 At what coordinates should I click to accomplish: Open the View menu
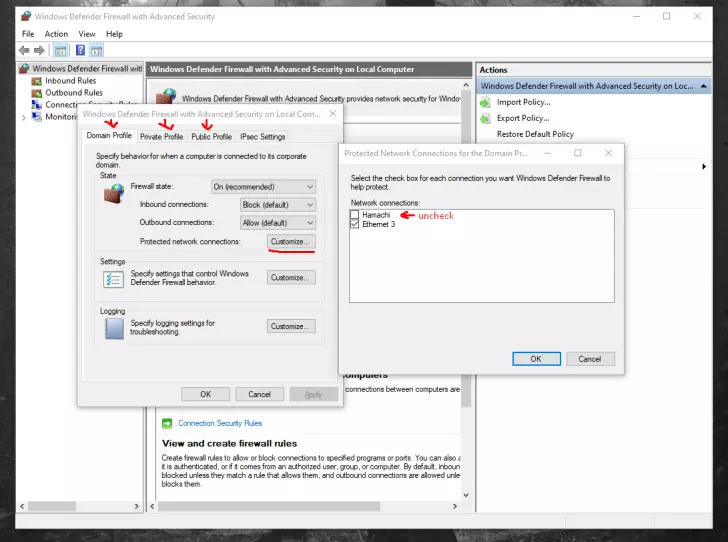coord(87,34)
